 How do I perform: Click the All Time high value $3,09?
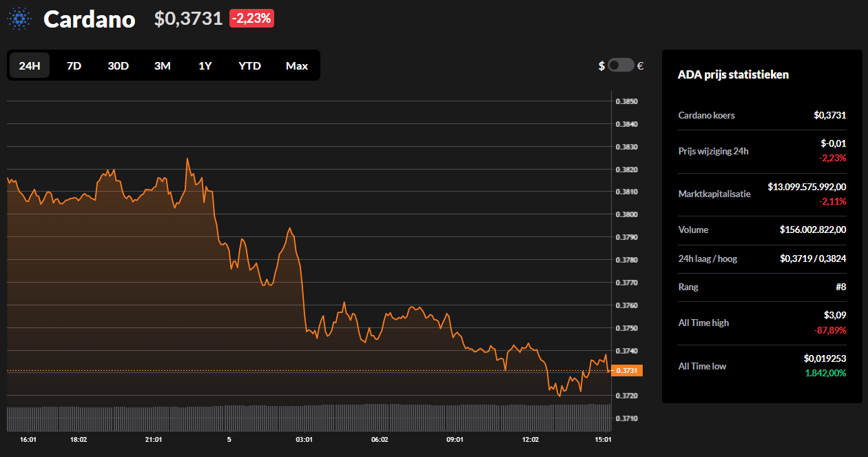[836, 315]
